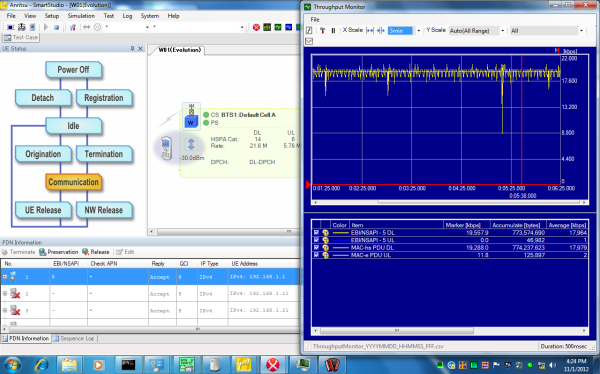This screenshot has width=600, height=374.
Task: Switch to the PDN Information tab
Action: pos(25,338)
